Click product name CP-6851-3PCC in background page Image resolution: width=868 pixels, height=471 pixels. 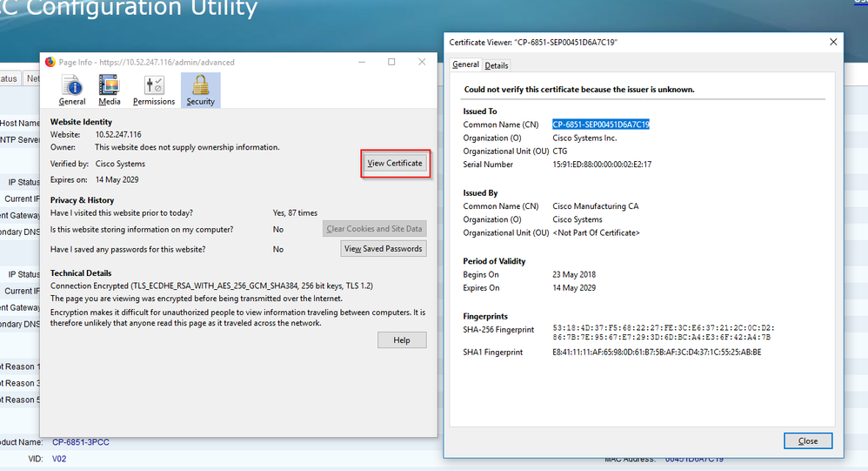click(81, 442)
